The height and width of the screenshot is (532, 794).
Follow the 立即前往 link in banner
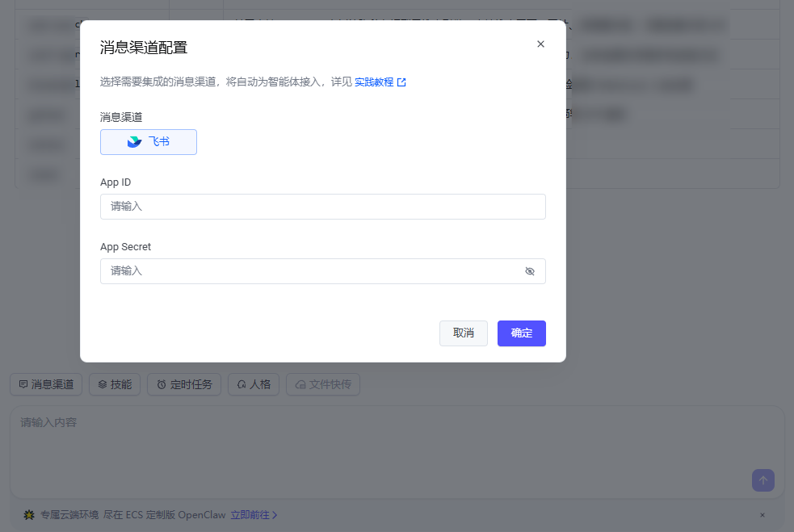pos(254,515)
